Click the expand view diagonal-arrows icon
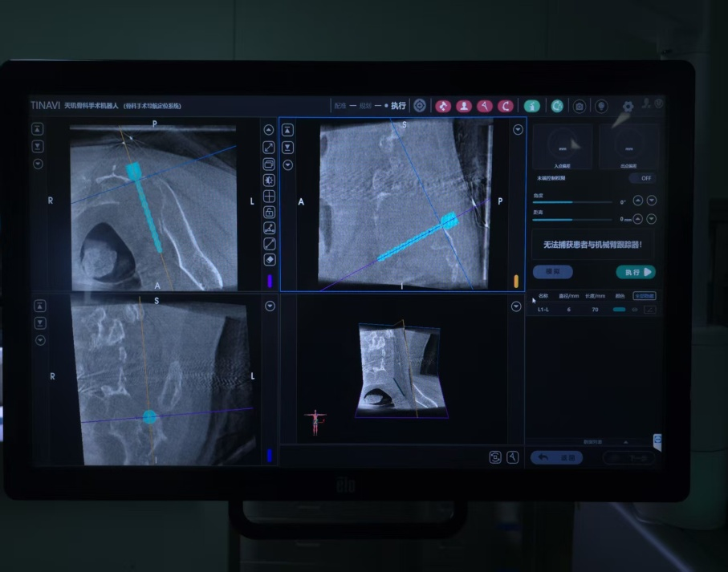The width and height of the screenshot is (728, 572). (269, 147)
